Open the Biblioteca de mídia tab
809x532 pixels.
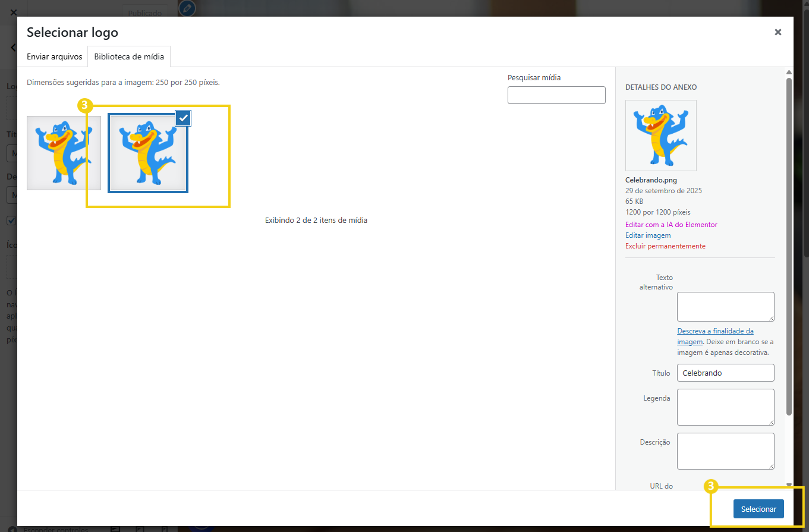click(x=129, y=56)
